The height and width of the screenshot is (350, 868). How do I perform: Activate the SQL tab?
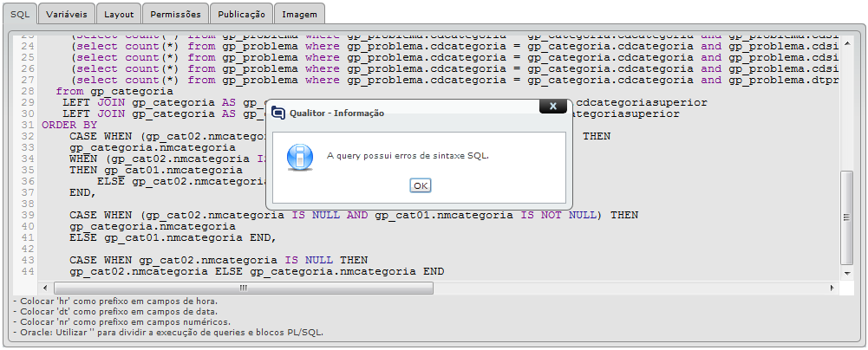[x=19, y=15]
